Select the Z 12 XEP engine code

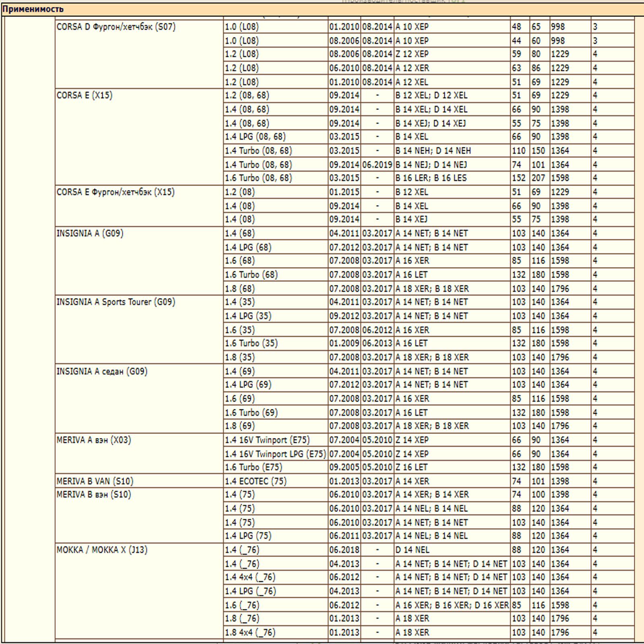pos(412,54)
